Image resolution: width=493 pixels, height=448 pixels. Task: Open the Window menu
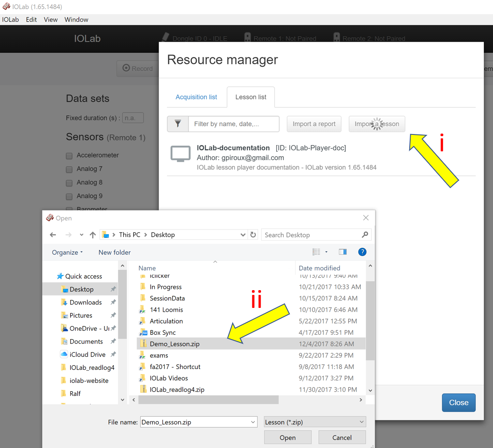click(76, 20)
